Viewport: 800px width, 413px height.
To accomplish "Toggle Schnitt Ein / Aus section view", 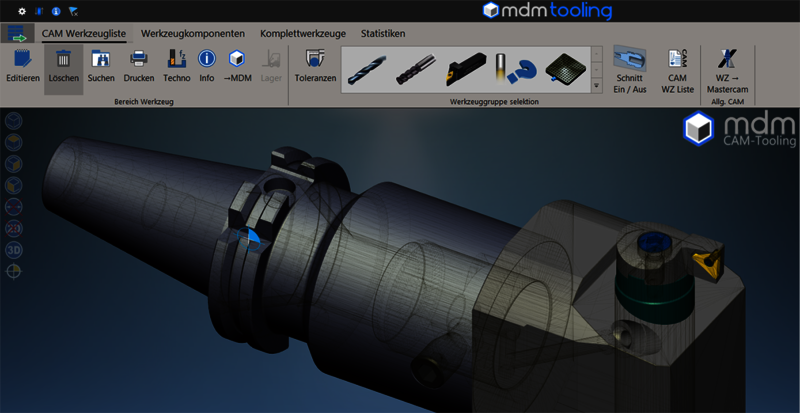I will click(630, 66).
